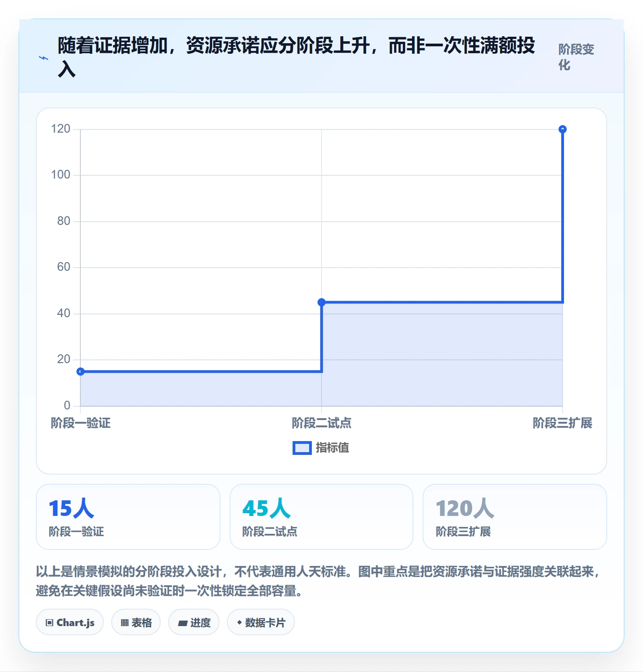Click the x-axis label 阶段一验证
The height and width of the screenshot is (672, 643).
tap(80, 423)
